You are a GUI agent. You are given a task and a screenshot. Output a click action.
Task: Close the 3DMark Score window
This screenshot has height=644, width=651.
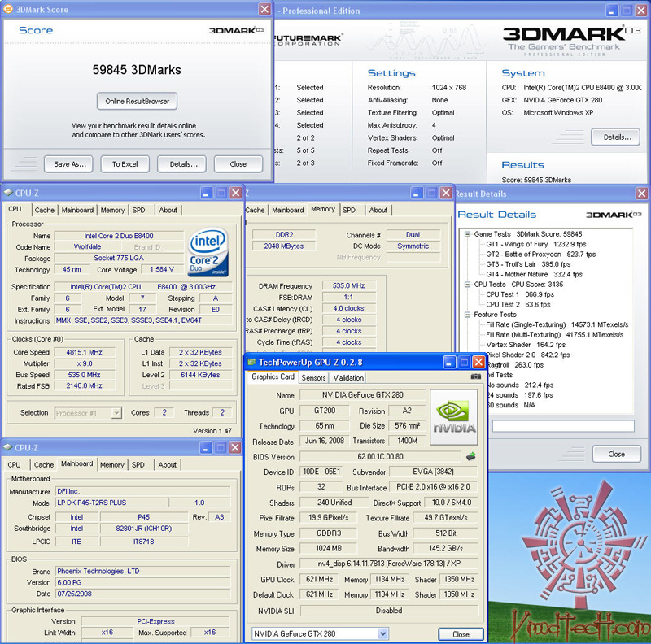[x=264, y=9]
